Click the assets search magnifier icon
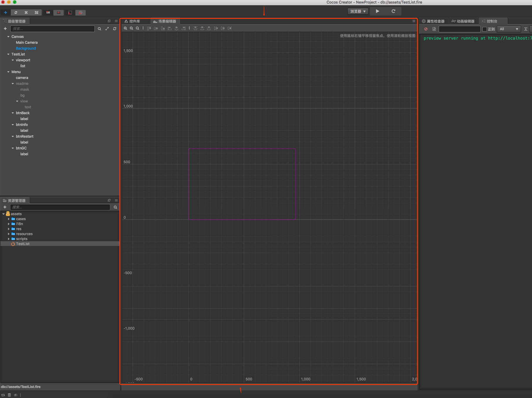The height and width of the screenshot is (398, 532). coord(115,207)
